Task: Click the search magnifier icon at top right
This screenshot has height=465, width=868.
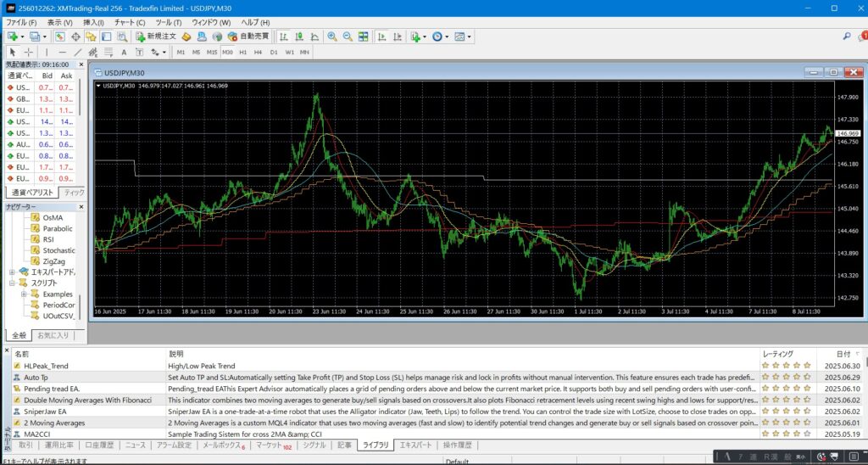Action: point(847,36)
